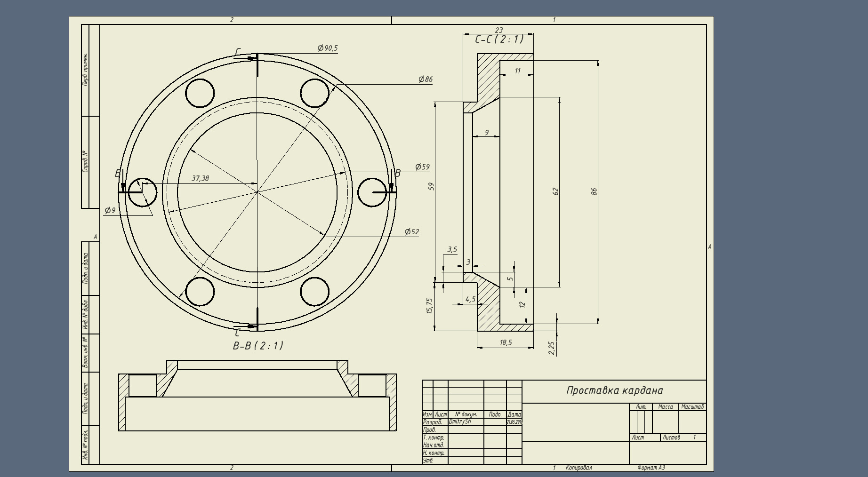Viewport: 868px width, 477px height.
Task: Select the 11 depth dimension value
Action: click(518, 71)
